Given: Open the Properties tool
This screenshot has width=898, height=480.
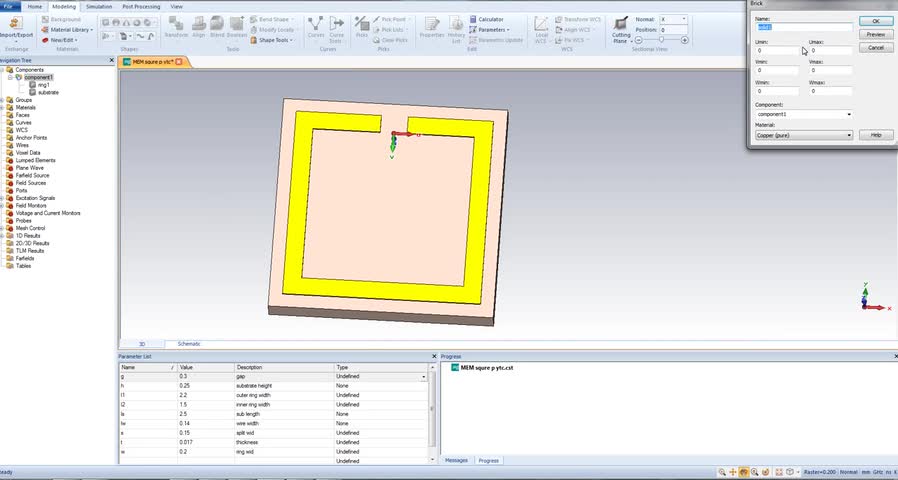Looking at the screenshot, I should pyautogui.click(x=432, y=27).
